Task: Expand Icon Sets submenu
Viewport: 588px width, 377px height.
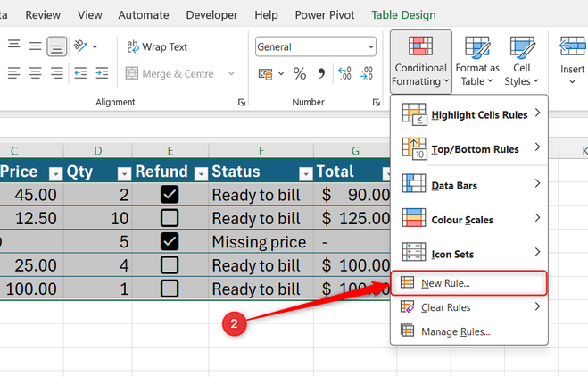Action: click(x=469, y=254)
